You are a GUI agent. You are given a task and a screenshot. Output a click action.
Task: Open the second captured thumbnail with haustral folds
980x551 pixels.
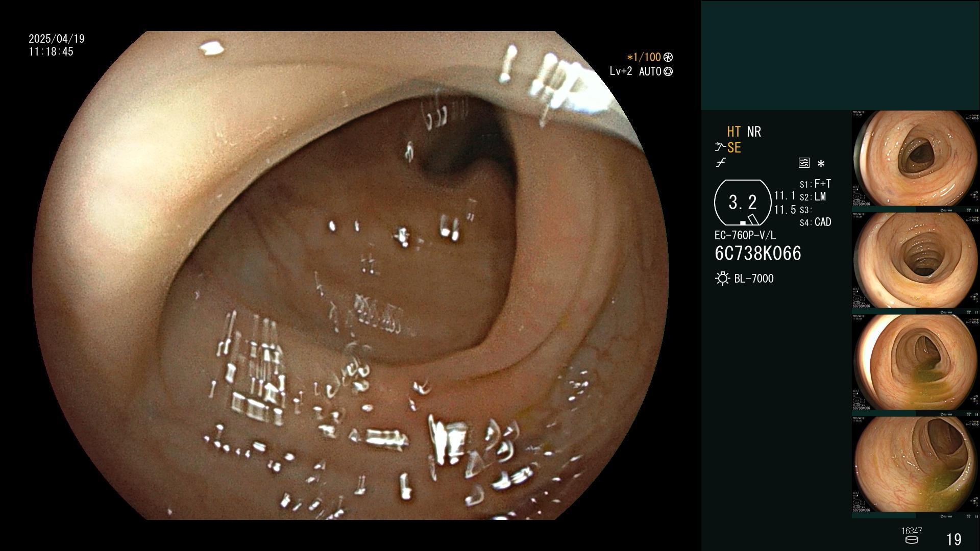(916, 263)
